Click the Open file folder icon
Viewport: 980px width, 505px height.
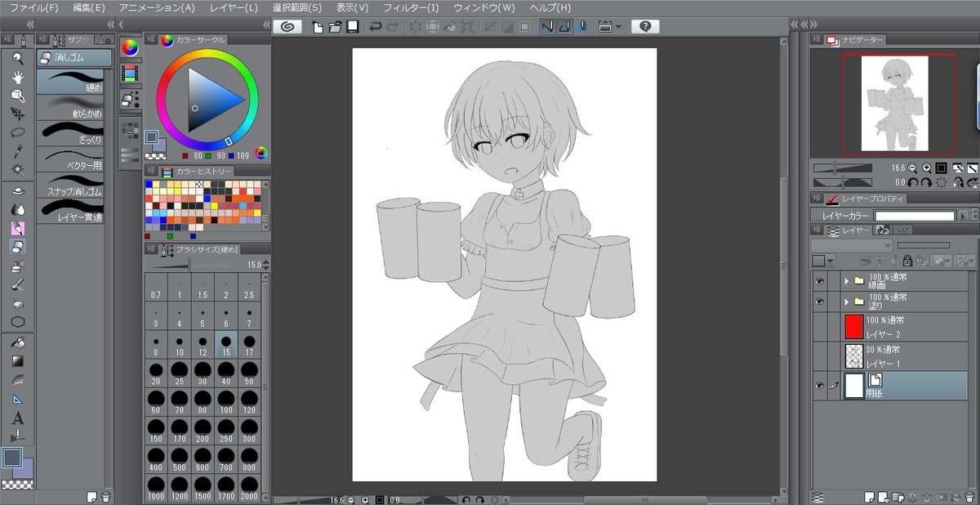335,26
